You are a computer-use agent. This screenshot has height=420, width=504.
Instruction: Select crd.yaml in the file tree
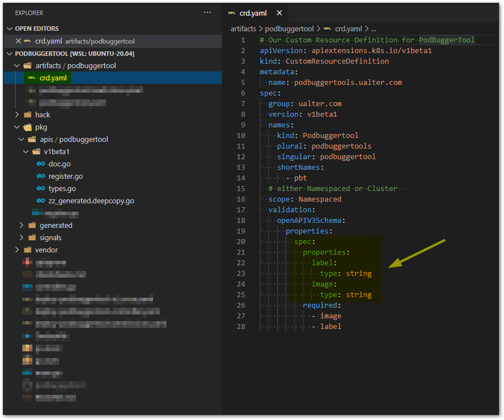(x=53, y=78)
